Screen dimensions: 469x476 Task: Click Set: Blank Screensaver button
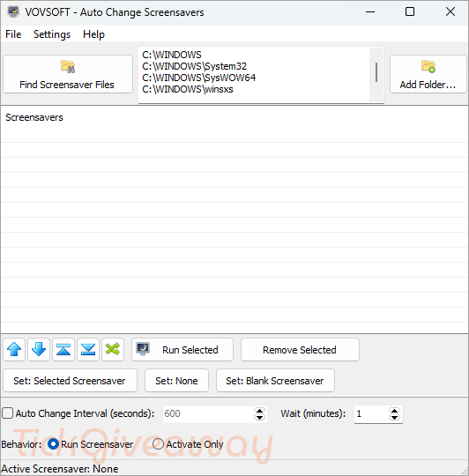pyautogui.click(x=275, y=381)
